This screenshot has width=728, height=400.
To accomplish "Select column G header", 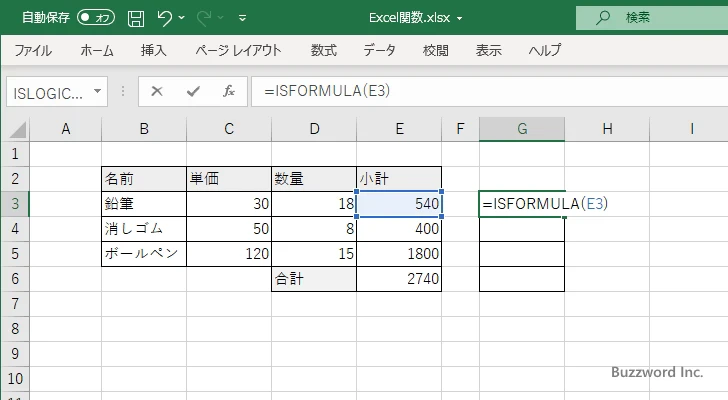I will click(x=522, y=129).
